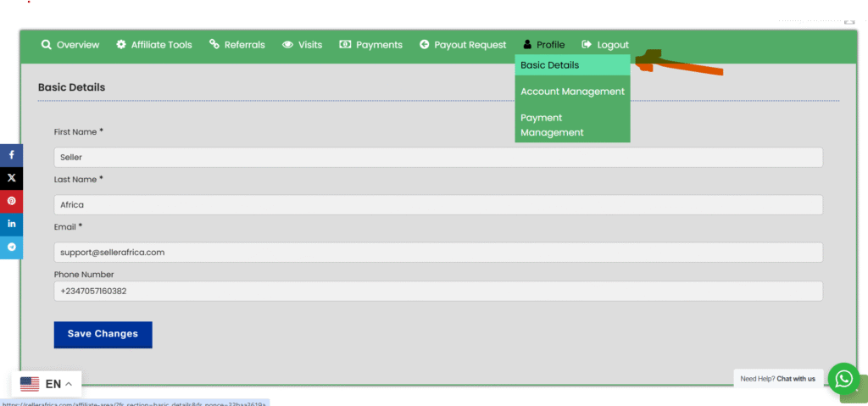Click the Save Changes button
Screen dimensions: 868x406
[103, 334]
